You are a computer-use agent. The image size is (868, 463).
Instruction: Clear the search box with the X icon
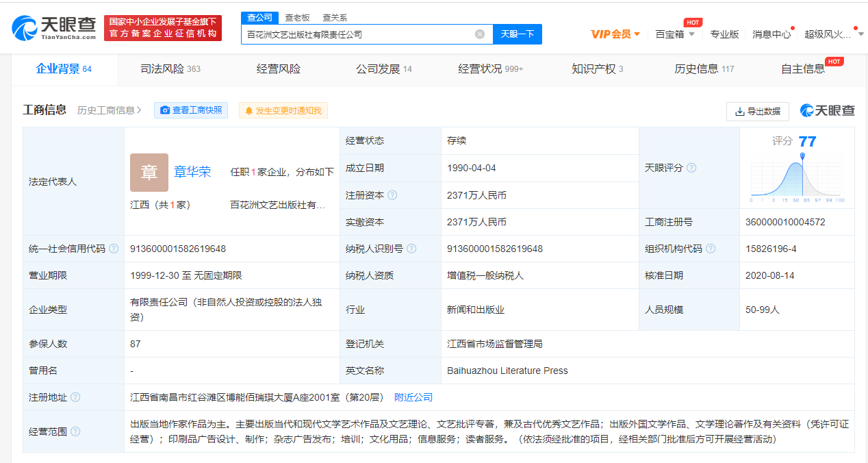(x=480, y=34)
